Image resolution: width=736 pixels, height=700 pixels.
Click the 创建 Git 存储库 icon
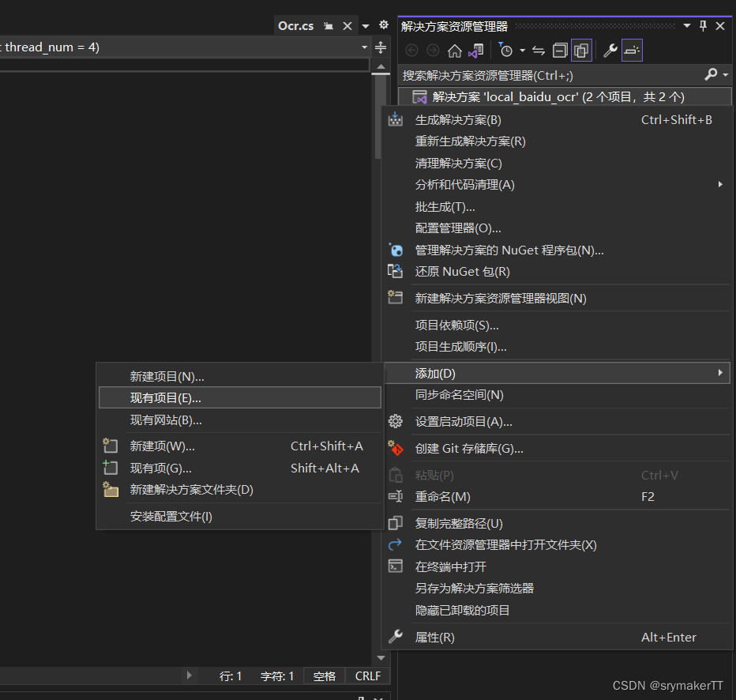(x=395, y=448)
